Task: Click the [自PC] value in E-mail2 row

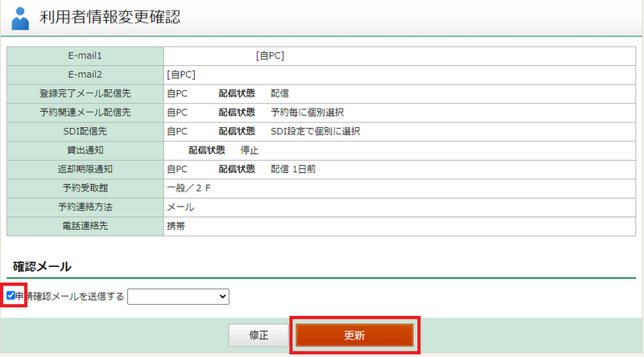Action: pos(181,75)
